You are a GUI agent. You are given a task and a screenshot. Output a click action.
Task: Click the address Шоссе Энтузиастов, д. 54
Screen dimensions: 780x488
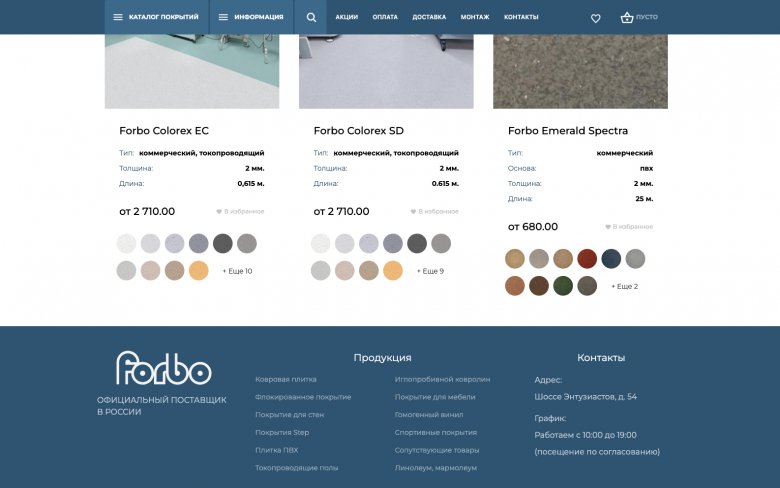(x=585, y=396)
